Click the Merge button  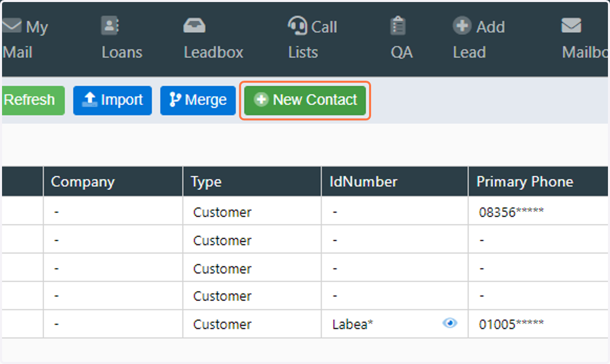198,100
